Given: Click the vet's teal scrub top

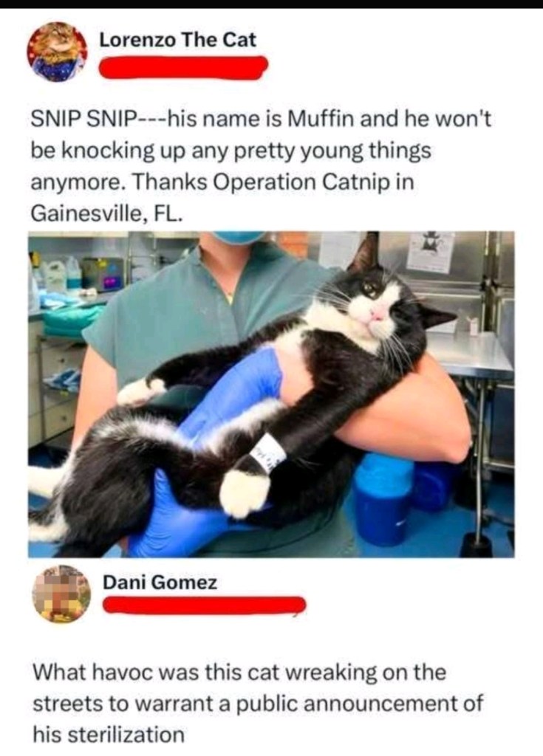Looking at the screenshot, I should (193, 309).
